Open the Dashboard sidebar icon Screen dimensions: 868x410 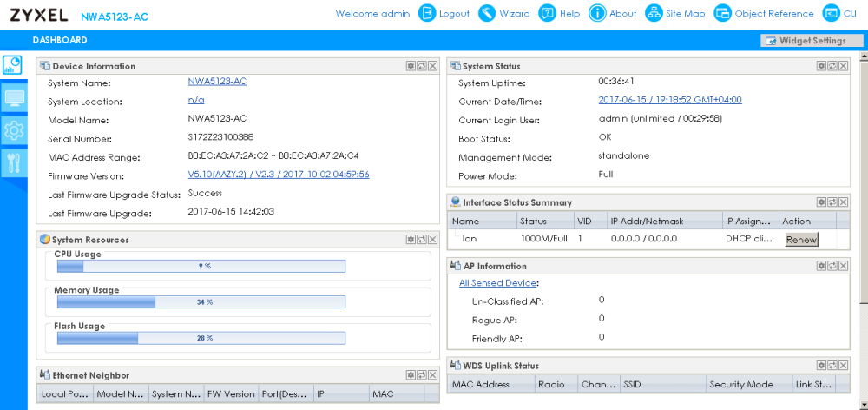(12, 66)
